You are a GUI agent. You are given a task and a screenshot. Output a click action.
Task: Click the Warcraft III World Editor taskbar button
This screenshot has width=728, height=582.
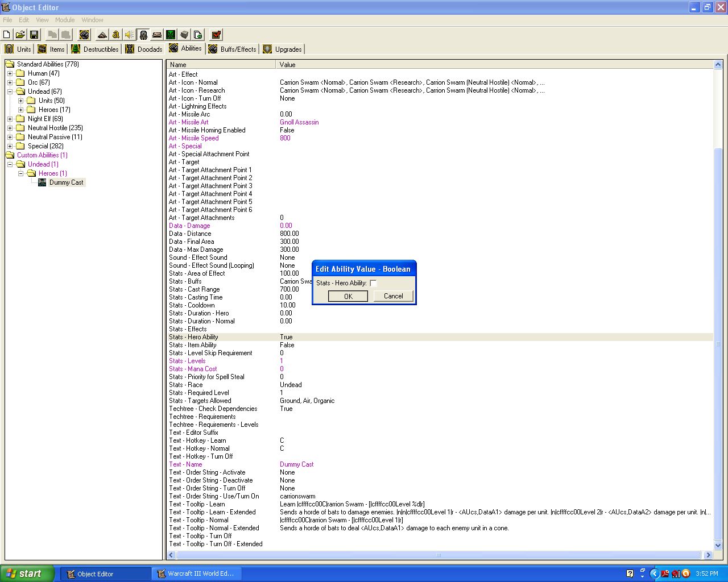pos(197,574)
